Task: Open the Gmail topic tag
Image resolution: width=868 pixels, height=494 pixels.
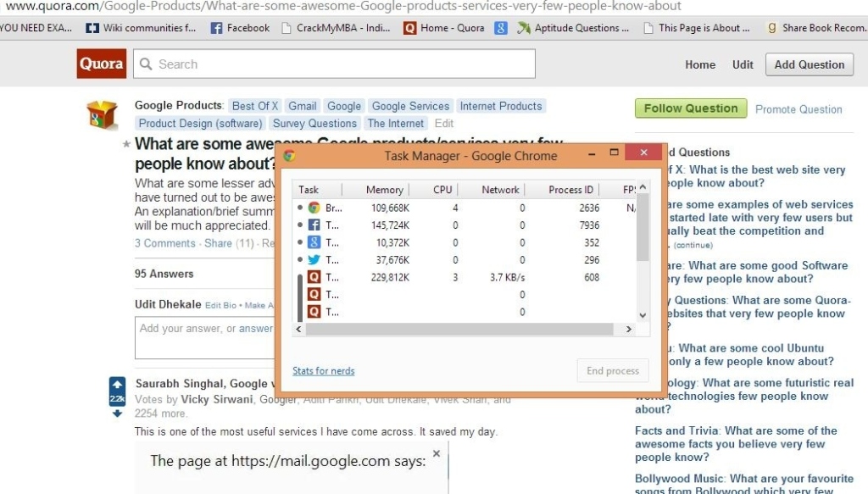Action: 303,106
